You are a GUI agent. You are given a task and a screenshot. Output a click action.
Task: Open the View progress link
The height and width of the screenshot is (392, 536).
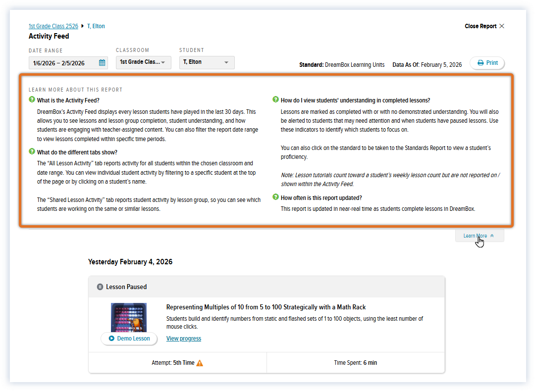click(184, 339)
